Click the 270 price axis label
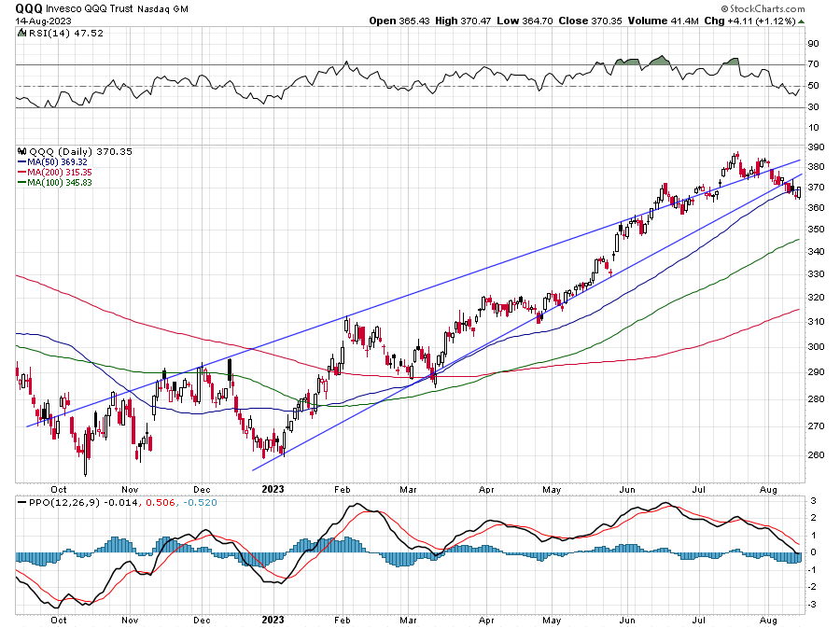The width and height of the screenshot is (840, 628). pos(816,426)
